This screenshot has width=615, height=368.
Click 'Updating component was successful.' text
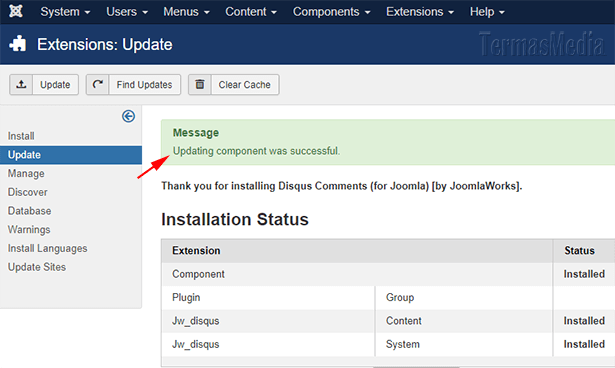[257, 151]
